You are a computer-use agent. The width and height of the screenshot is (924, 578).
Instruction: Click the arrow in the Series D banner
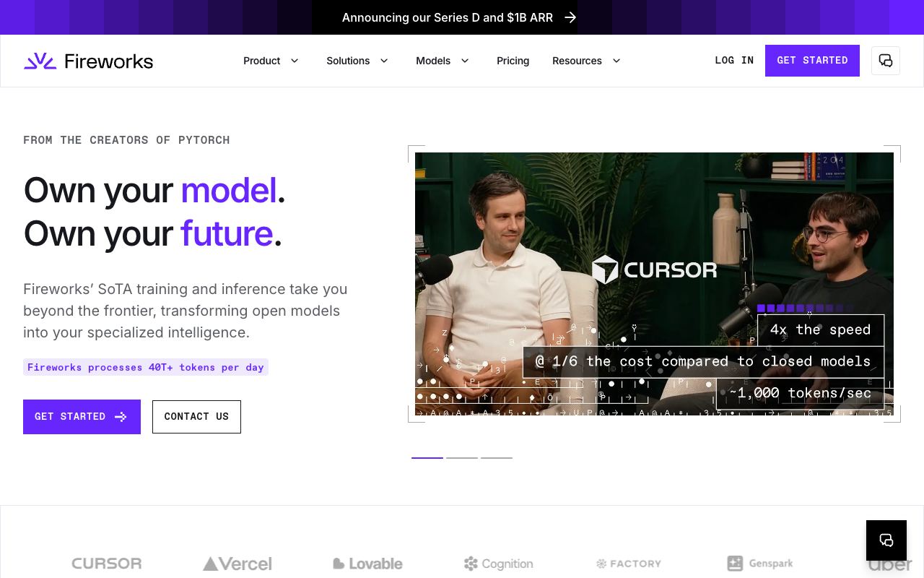(570, 17)
